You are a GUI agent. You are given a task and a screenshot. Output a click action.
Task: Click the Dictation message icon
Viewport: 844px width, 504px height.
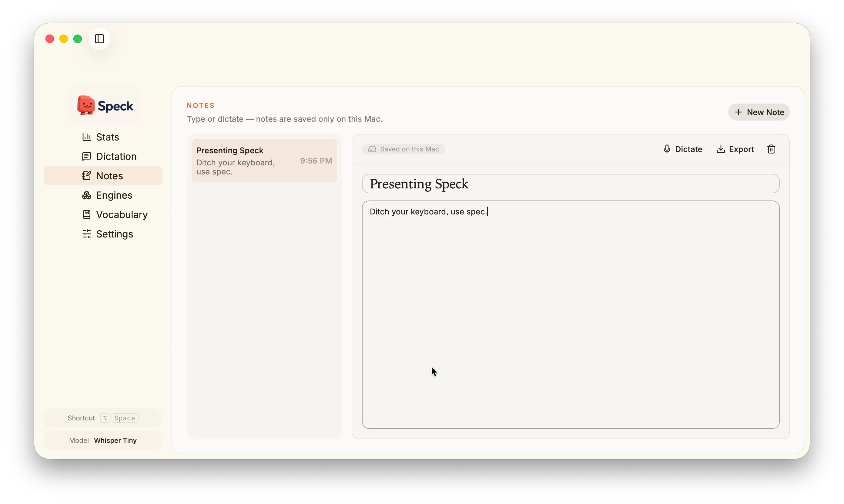pyautogui.click(x=86, y=156)
